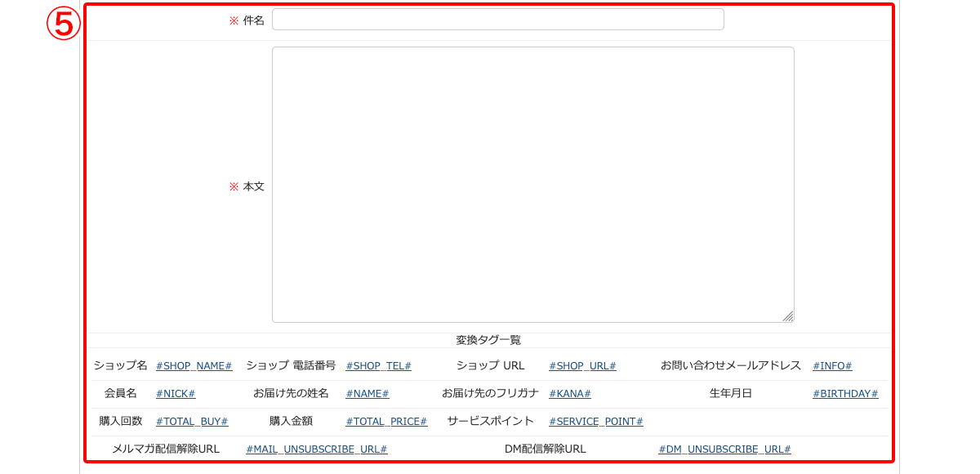Click the 会員名 label
The height and width of the screenshot is (474, 980).
point(121,393)
